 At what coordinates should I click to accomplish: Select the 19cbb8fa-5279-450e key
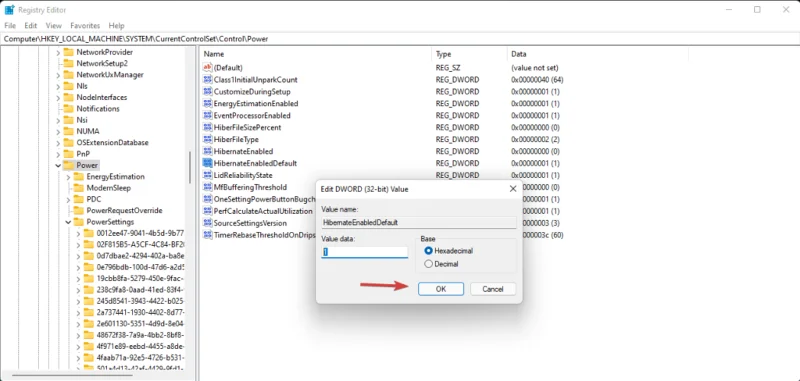(140, 278)
